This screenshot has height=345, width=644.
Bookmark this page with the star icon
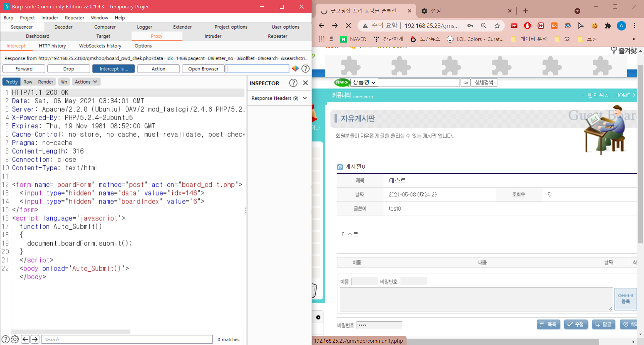[x=497, y=25]
